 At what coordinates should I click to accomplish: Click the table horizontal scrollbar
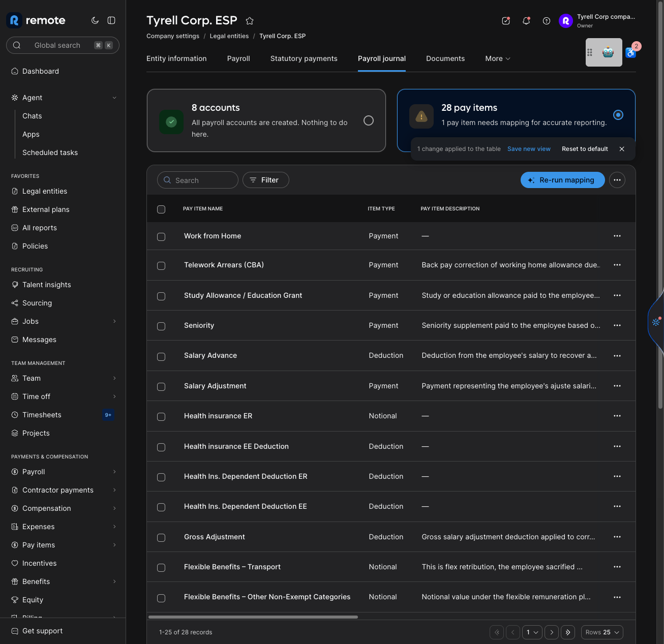click(253, 617)
